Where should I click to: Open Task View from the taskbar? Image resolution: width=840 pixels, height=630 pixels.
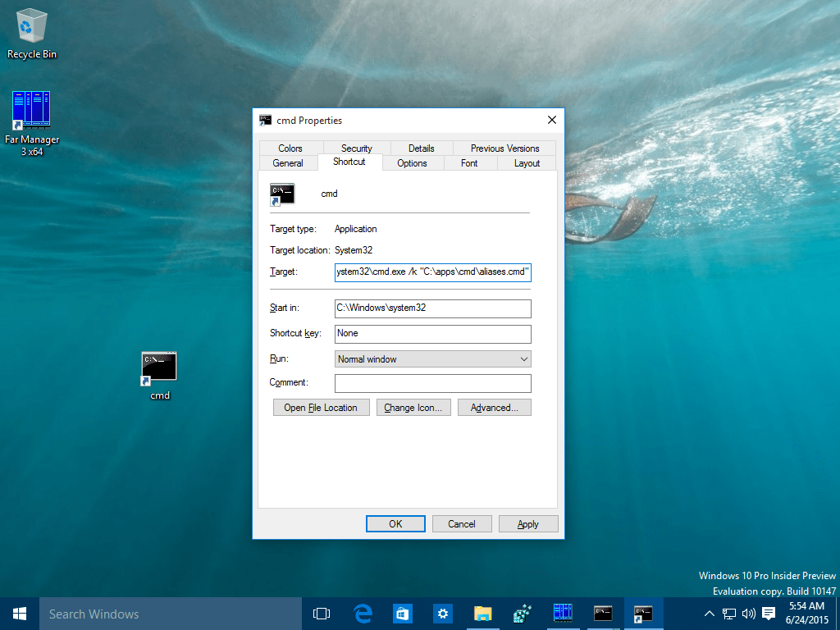click(321, 614)
